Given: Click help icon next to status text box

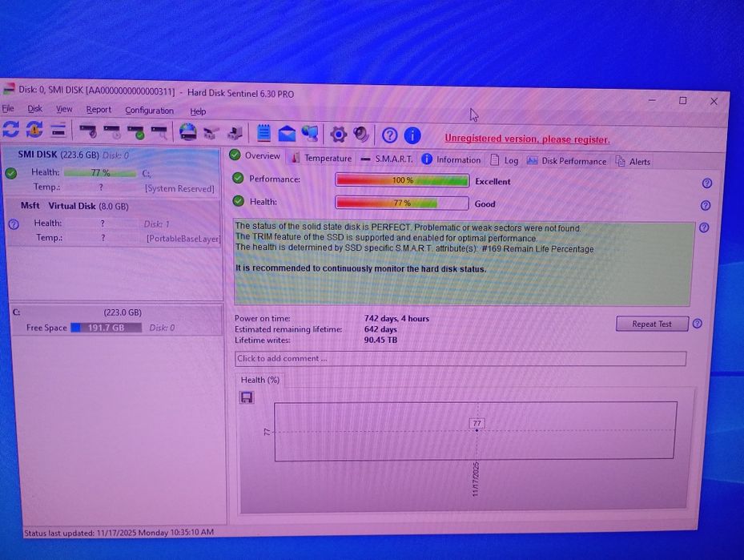Looking at the screenshot, I should 704,228.
